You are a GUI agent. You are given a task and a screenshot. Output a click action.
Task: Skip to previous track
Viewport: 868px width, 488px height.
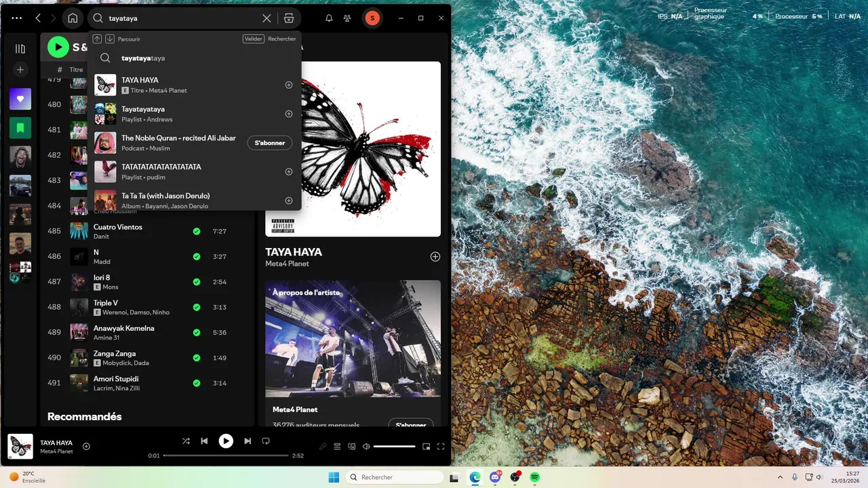pyautogui.click(x=204, y=441)
